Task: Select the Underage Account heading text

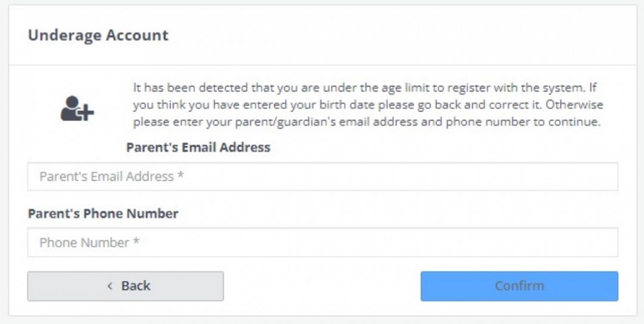Action: (98, 35)
